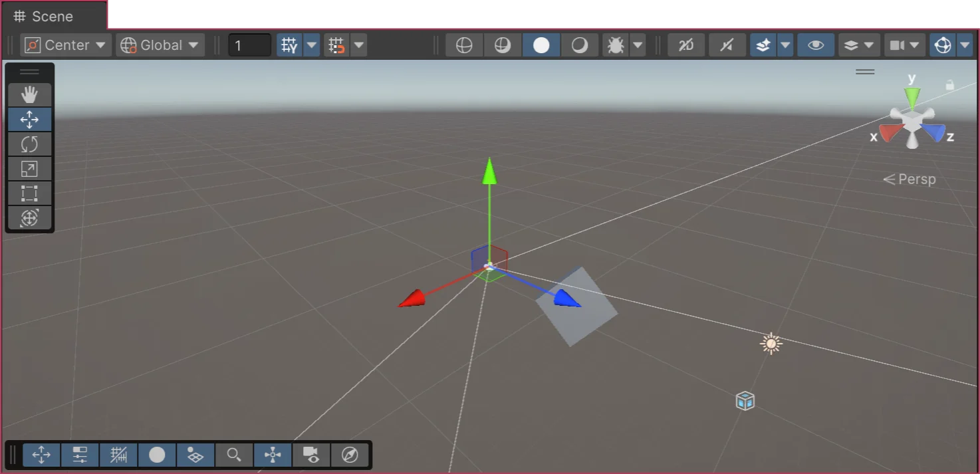The image size is (980, 474).
Task: Toggle the scene visibility eye button
Action: point(816,45)
